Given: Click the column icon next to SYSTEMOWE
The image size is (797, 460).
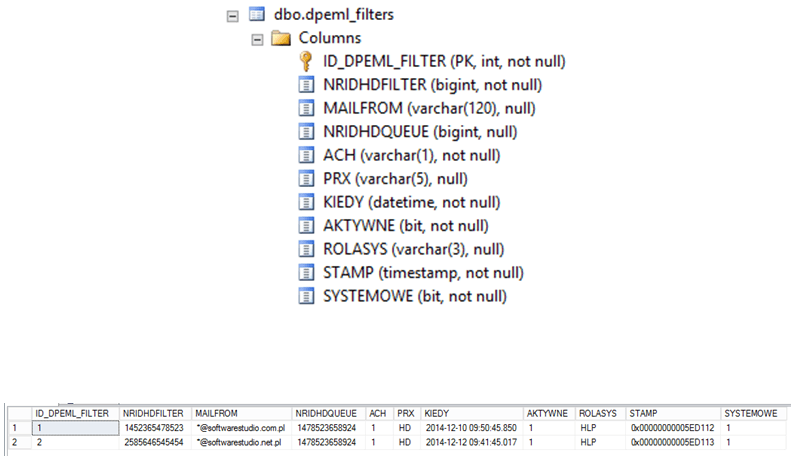Looking at the screenshot, I should [306, 296].
